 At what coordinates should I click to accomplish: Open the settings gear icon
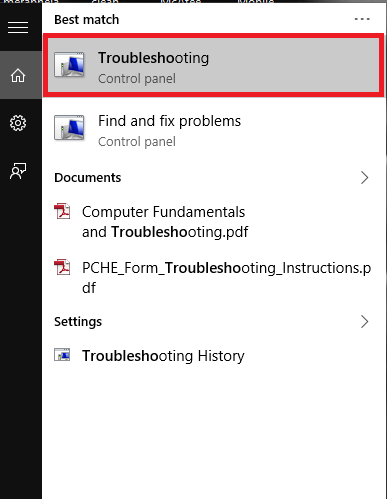coord(18,123)
